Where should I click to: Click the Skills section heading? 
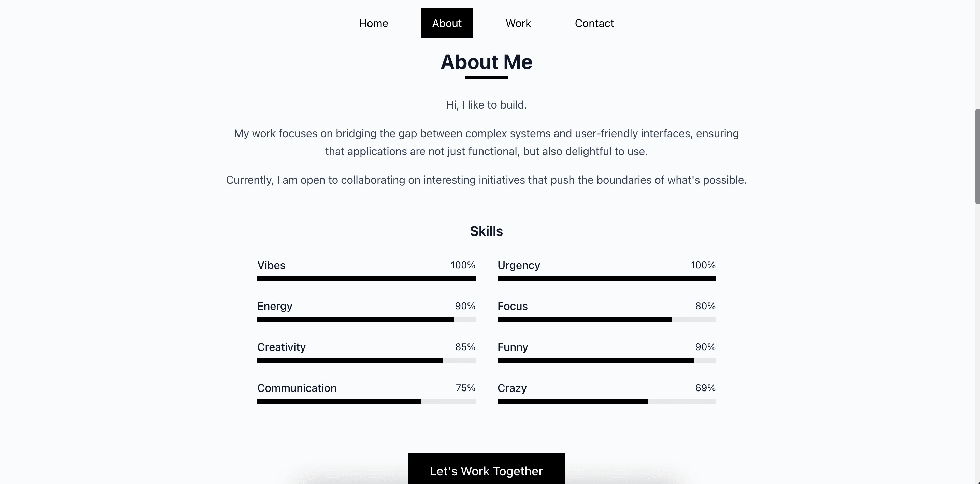pyautogui.click(x=486, y=231)
